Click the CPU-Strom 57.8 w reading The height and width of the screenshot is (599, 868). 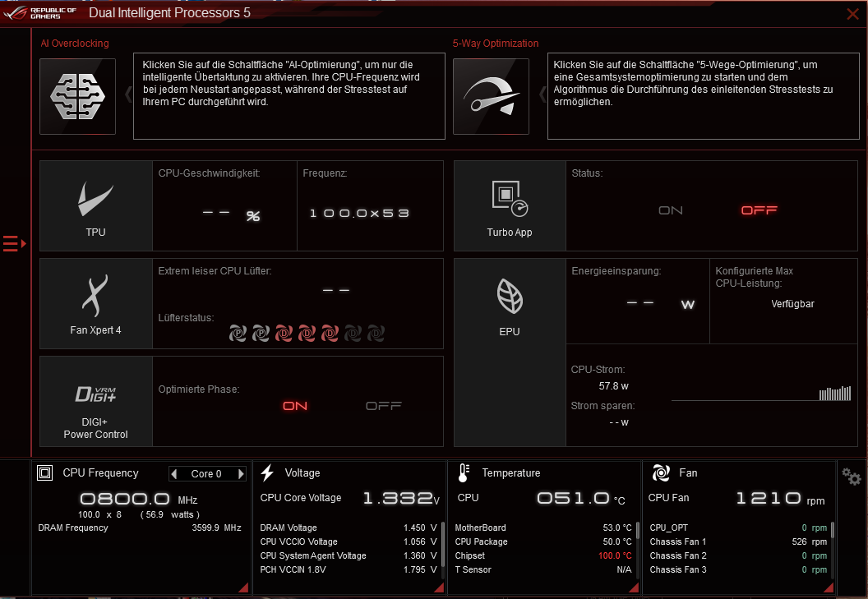[613, 386]
